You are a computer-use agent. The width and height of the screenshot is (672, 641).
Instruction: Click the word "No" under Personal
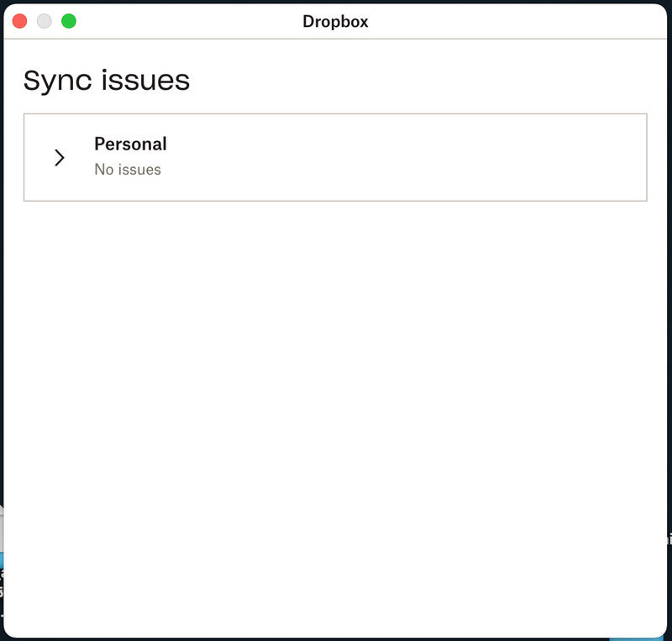tap(103, 170)
